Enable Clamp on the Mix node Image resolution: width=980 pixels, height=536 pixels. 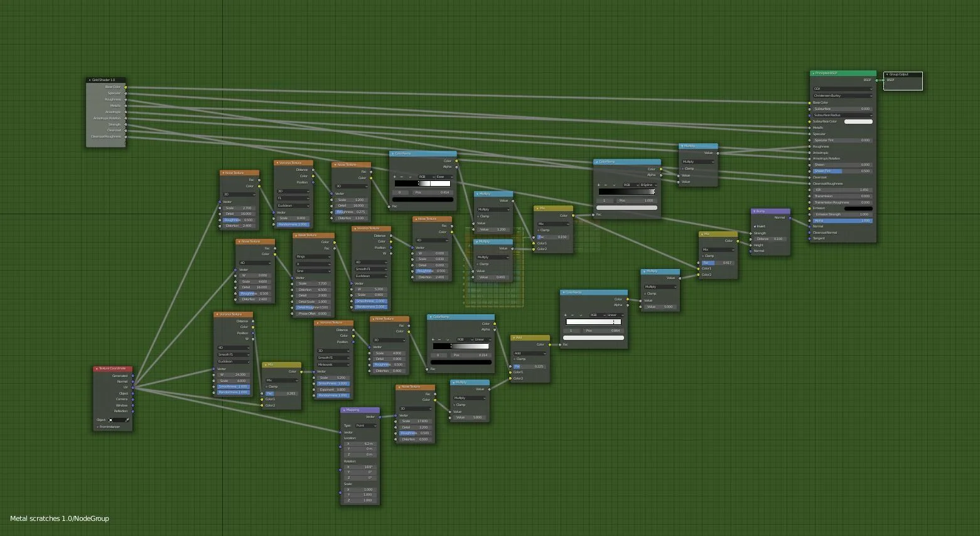pyautogui.click(x=703, y=256)
